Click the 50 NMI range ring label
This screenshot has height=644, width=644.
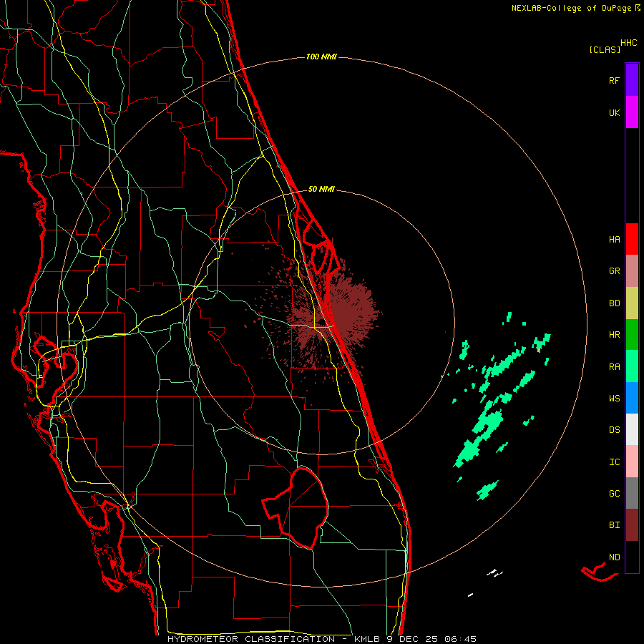coord(321,190)
